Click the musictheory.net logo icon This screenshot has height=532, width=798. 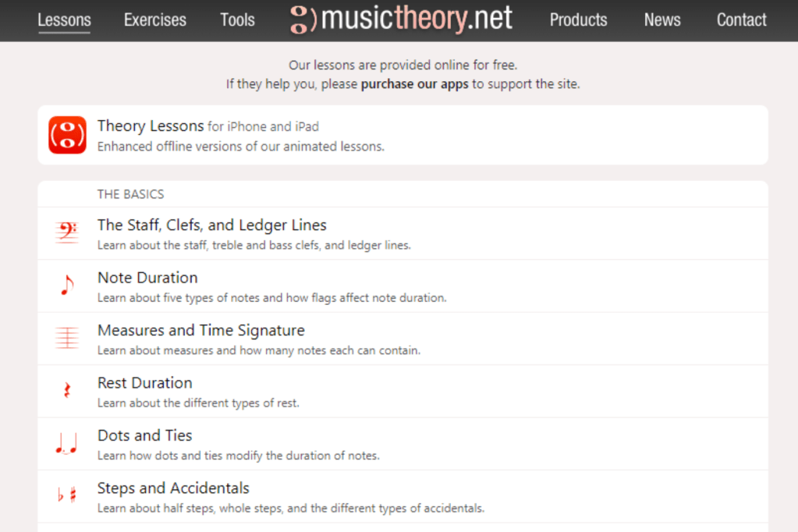(x=303, y=20)
